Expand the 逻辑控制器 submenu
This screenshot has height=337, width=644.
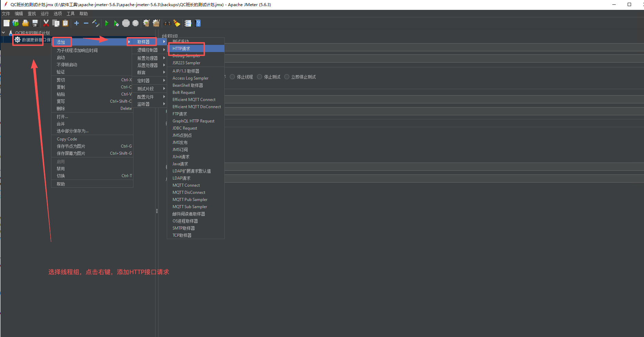click(150, 50)
